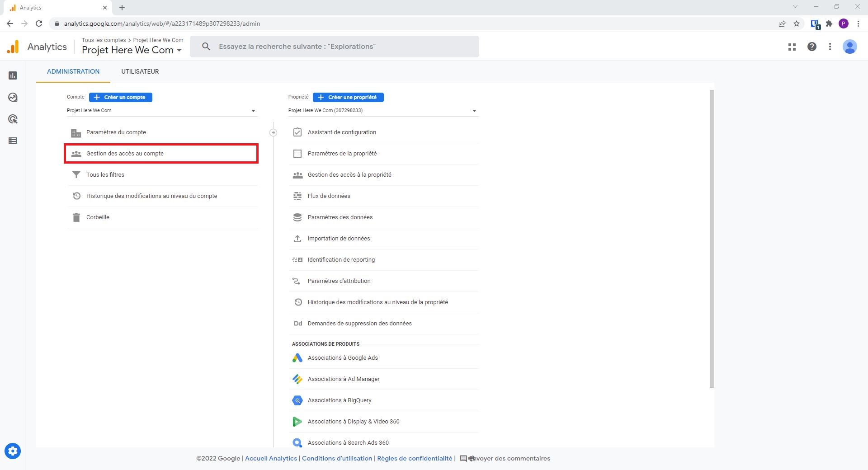Click the Importation de données upload icon
Viewport: 868px width, 470px height.
(x=297, y=239)
